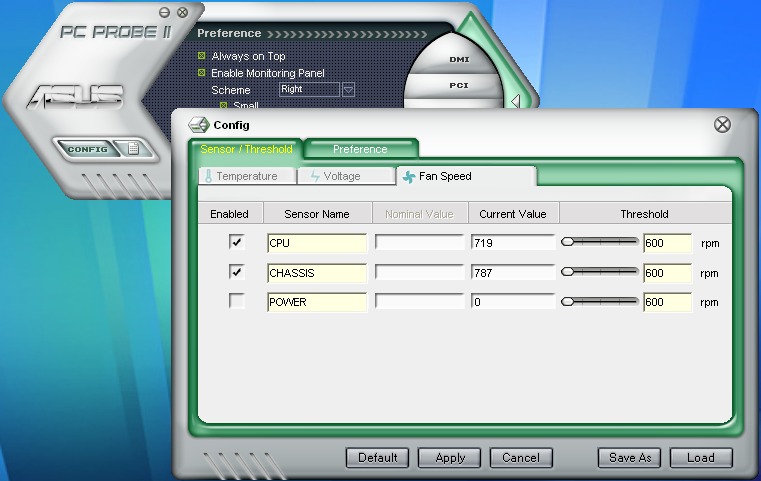The height and width of the screenshot is (481, 761).
Task: Toggle the Enable Monitoring Panel checkbox
Action: [x=202, y=73]
